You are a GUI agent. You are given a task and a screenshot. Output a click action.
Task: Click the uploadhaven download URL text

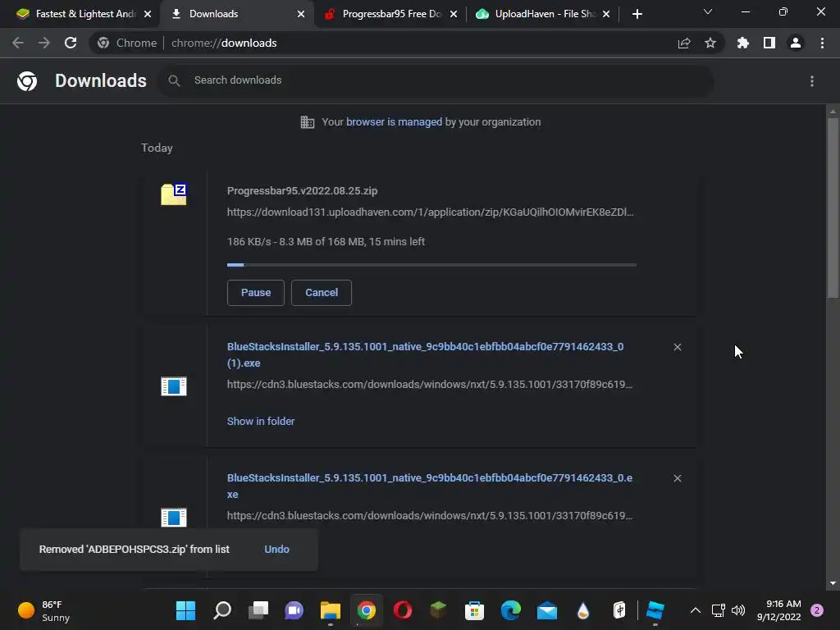point(430,212)
